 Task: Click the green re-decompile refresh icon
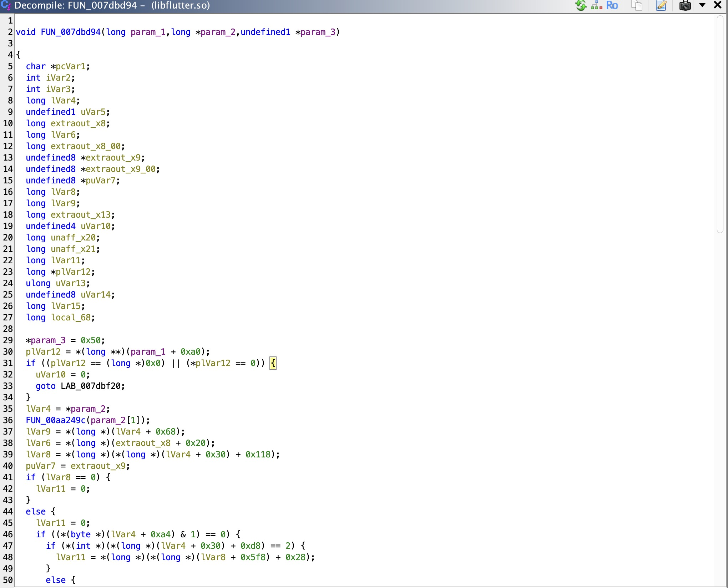[x=581, y=5]
